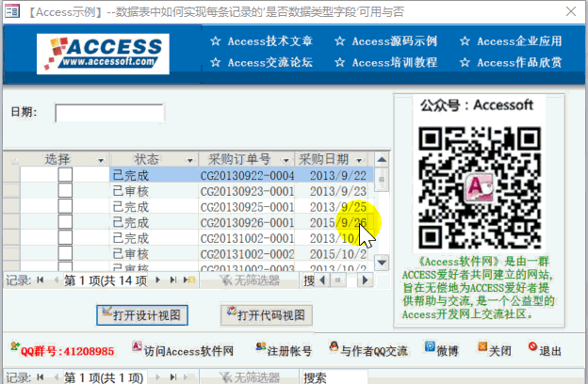Click the datasheet scroll down arrow
The image size is (588, 384).
click(382, 263)
